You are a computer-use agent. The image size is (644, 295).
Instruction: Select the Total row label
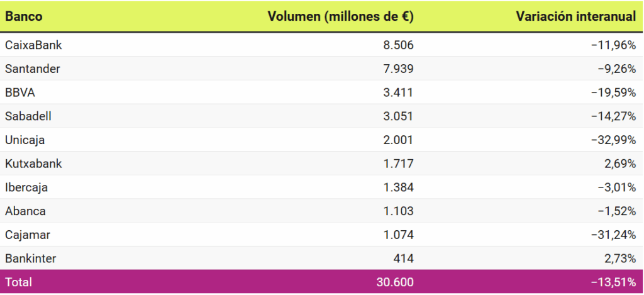click(18, 282)
